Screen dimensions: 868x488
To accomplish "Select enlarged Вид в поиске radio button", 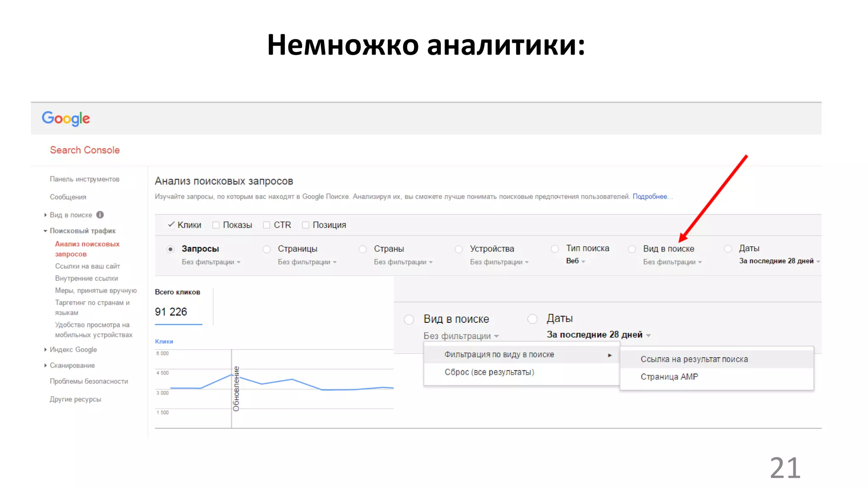I will 409,319.
